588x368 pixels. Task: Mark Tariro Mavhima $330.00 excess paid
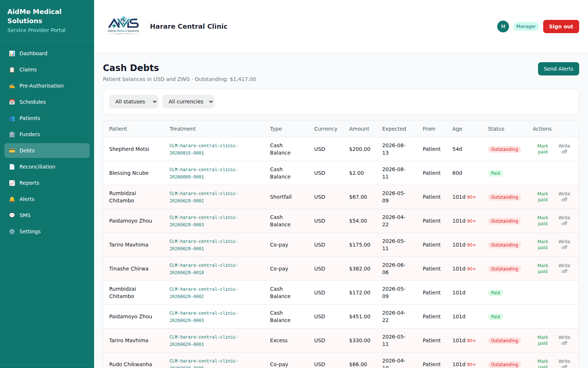coord(542,340)
